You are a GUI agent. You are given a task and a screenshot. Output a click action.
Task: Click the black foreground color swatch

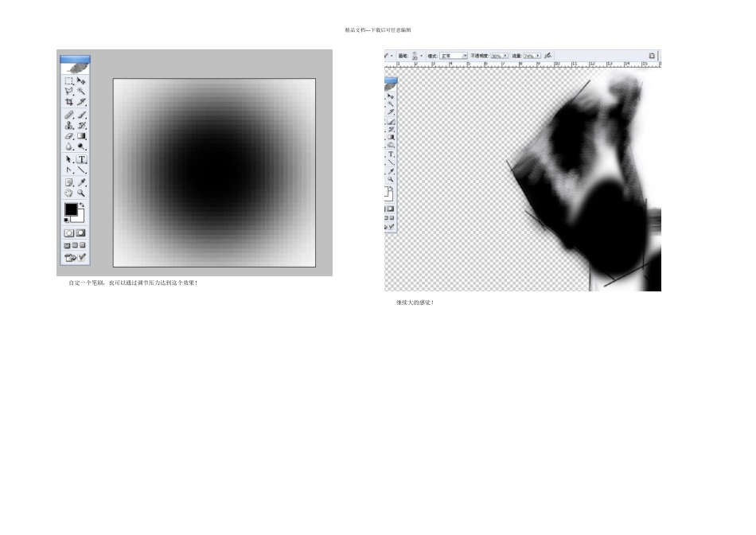coord(71,209)
